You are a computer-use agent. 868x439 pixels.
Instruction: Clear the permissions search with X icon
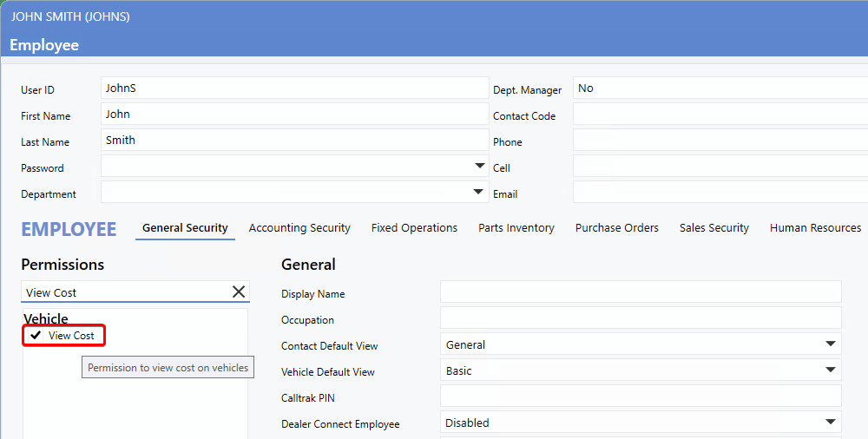[239, 292]
